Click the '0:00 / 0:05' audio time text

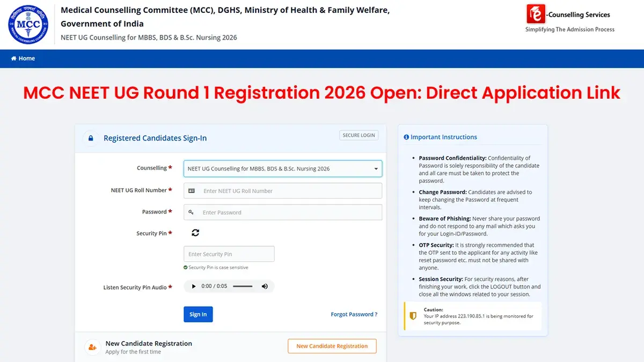pyautogui.click(x=214, y=286)
